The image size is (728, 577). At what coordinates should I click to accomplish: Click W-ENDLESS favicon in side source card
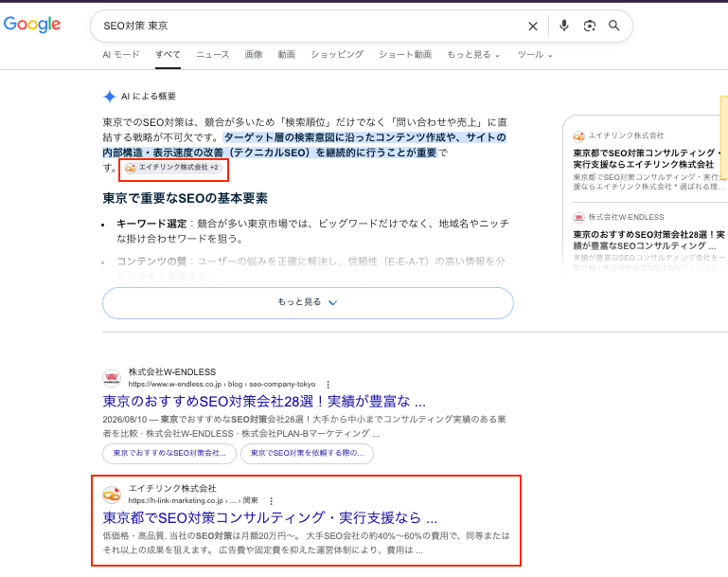point(578,217)
